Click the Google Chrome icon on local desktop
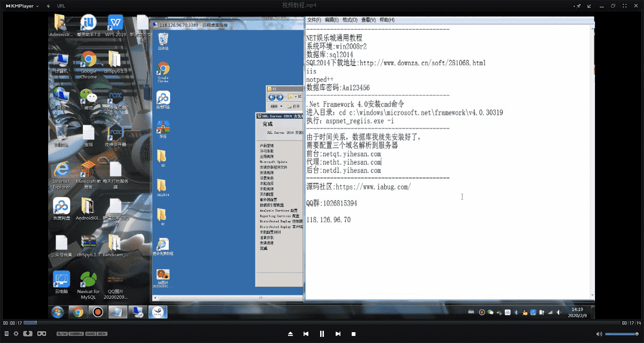 coord(88,65)
